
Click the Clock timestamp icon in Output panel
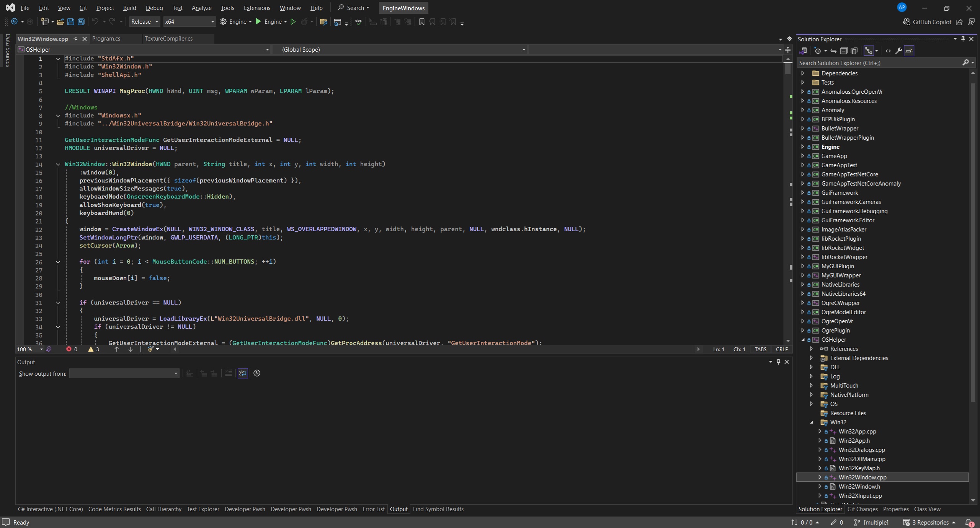point(257,373)
